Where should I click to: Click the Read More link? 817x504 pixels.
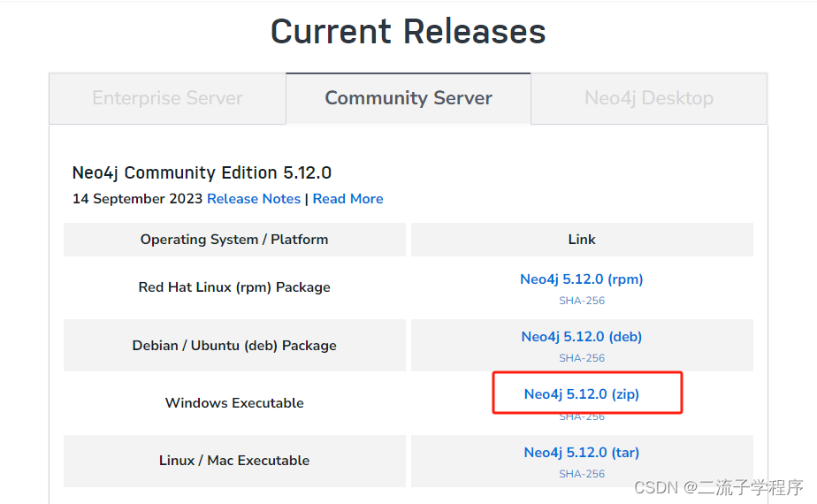click(348, 199)
